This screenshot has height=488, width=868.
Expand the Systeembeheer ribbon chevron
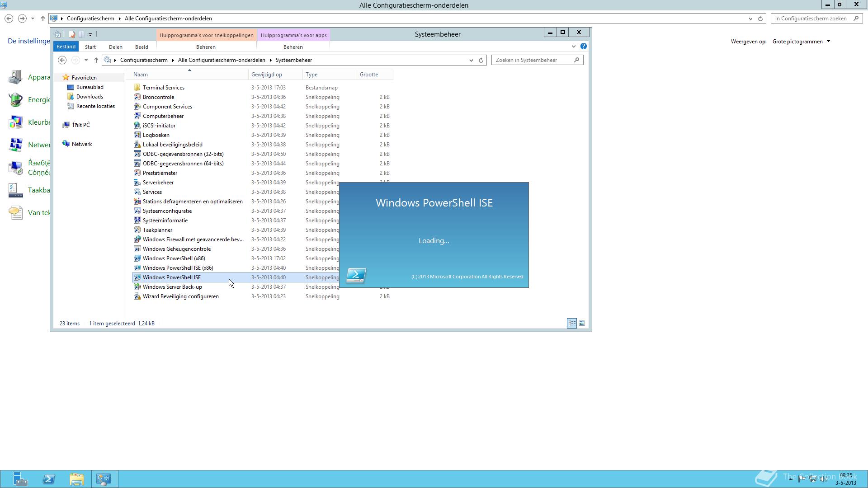(574, 46)
